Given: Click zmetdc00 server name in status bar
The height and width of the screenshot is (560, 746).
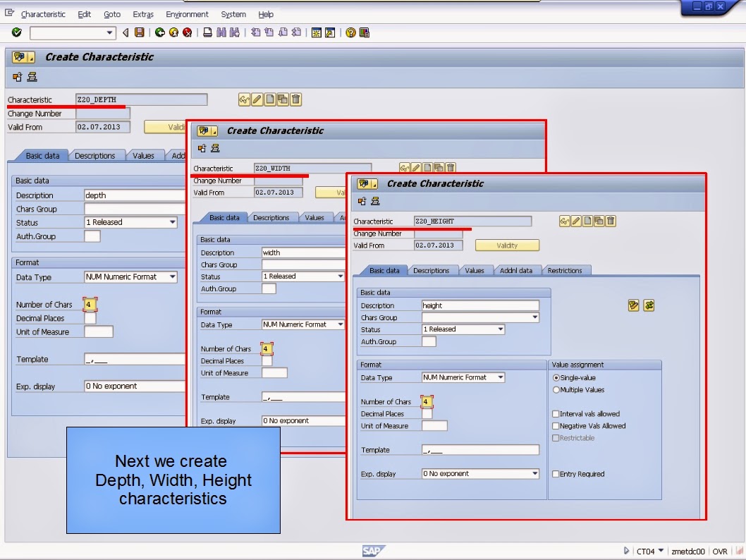Looking at the screenshot, I should click(x=687, y=551).
